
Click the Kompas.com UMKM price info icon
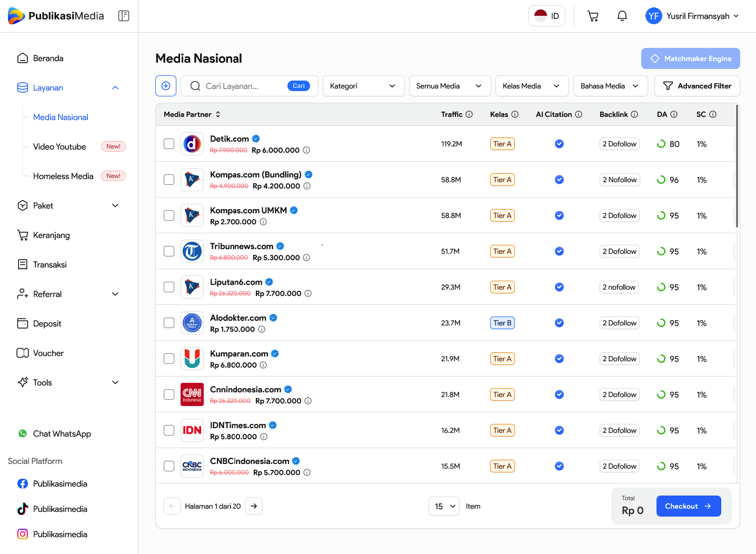[x=263, y=222]
